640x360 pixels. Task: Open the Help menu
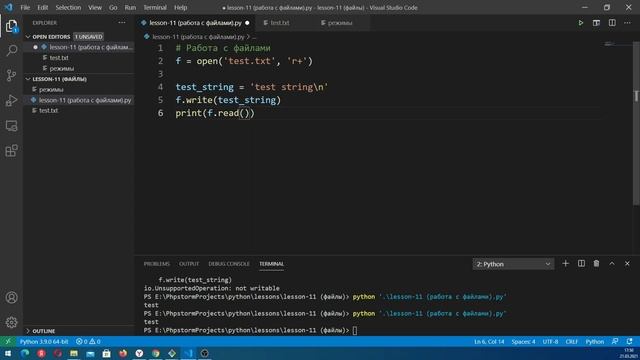tap(180, 7)
